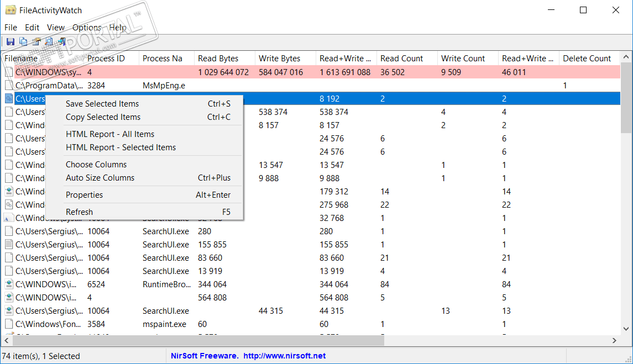Click the Find toolbar icon
633x364 pixels.
[x=49, y=41]
